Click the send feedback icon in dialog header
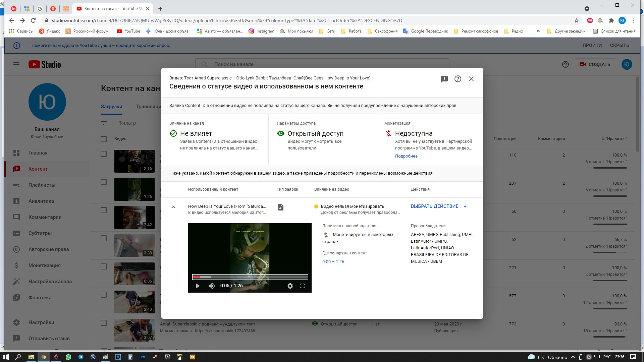The height and width of the screenshot is (362, 644). tap(444, 79)
